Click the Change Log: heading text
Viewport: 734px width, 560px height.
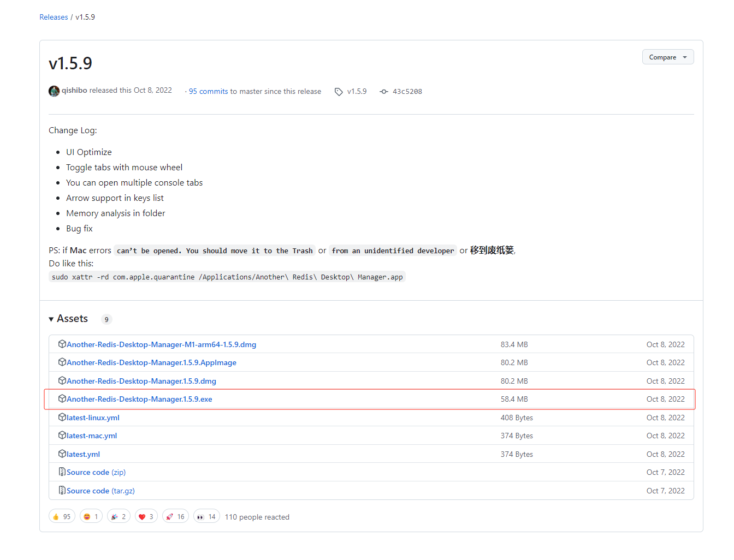point(73,130)
